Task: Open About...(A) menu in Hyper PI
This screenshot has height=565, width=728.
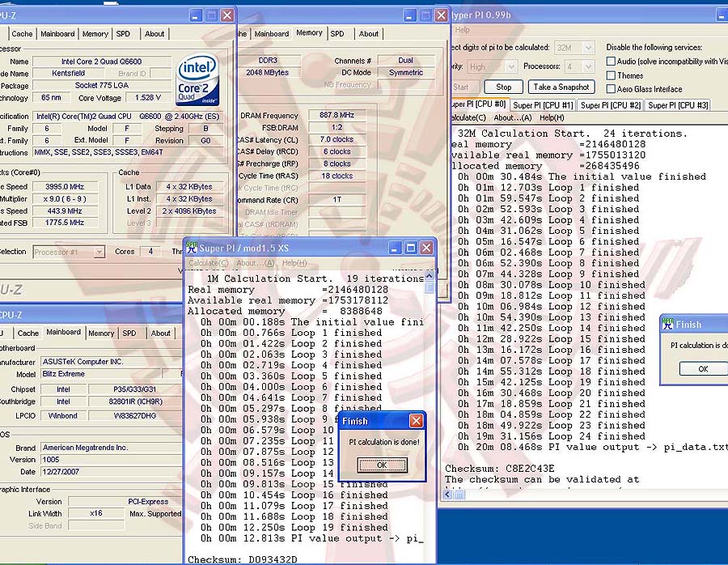Action: pyautogui.click(x=513, y=117)
